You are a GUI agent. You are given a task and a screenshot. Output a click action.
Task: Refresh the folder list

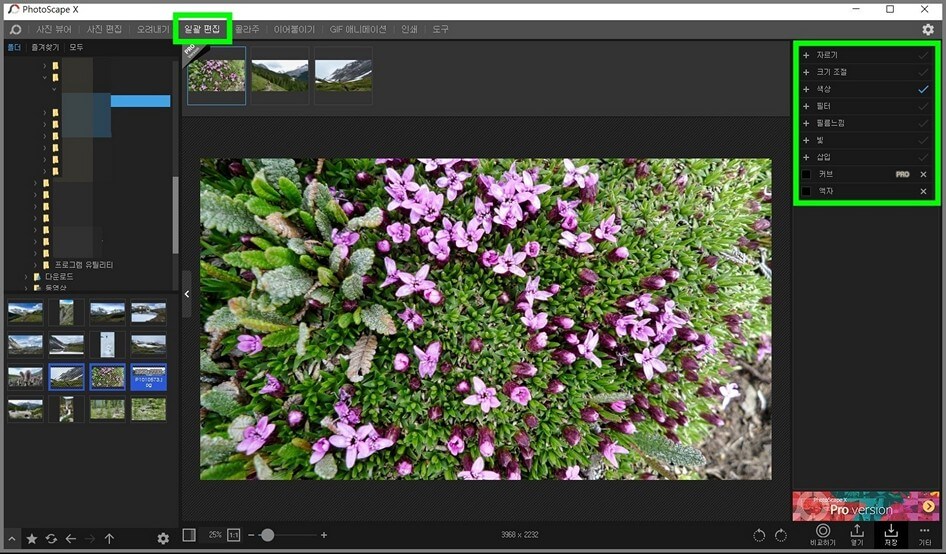coord(51,538)
